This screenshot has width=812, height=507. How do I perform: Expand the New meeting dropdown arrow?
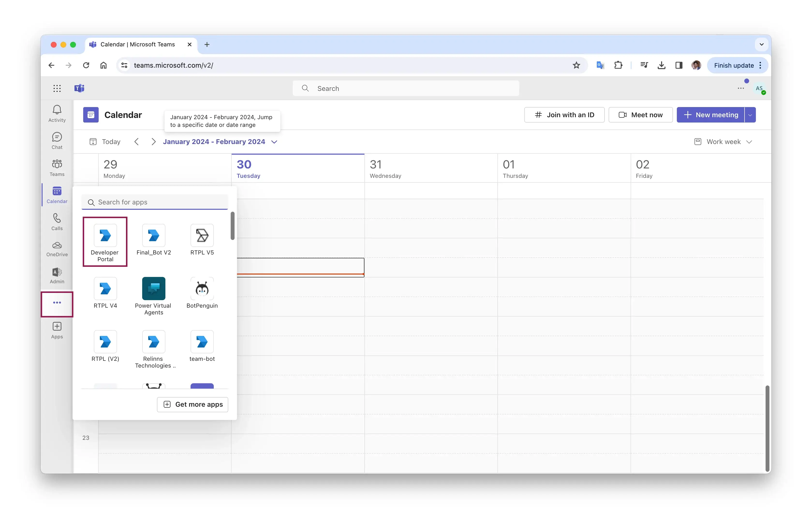(x=750, y=115)
